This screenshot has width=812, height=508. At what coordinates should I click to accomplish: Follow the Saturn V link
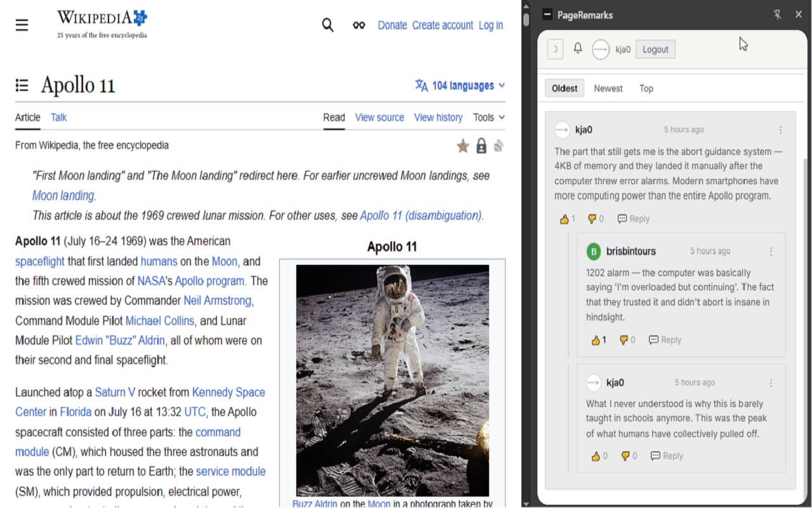click(115, 392)
